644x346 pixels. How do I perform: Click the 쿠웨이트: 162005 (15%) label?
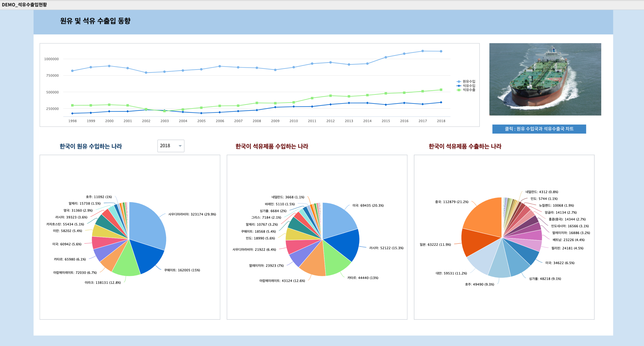182,270
